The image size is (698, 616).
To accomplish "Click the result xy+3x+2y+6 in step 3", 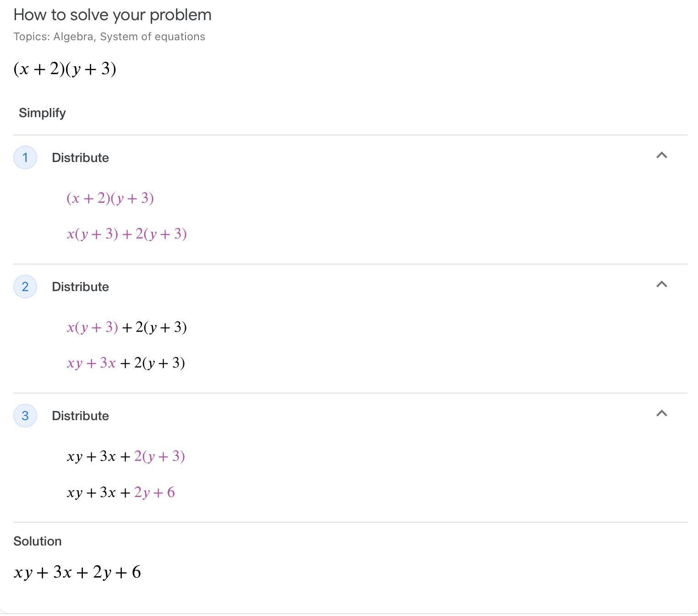I will click(120, 493).
